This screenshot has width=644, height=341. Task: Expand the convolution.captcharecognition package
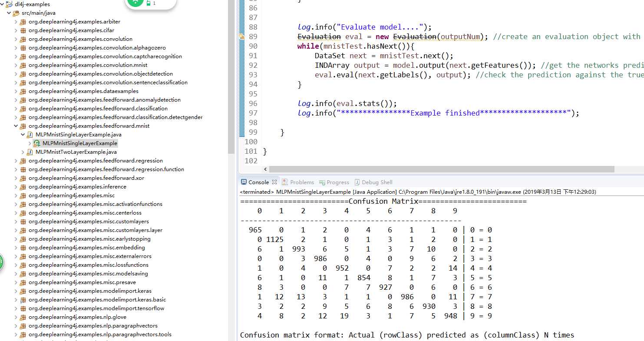point(16,56)
